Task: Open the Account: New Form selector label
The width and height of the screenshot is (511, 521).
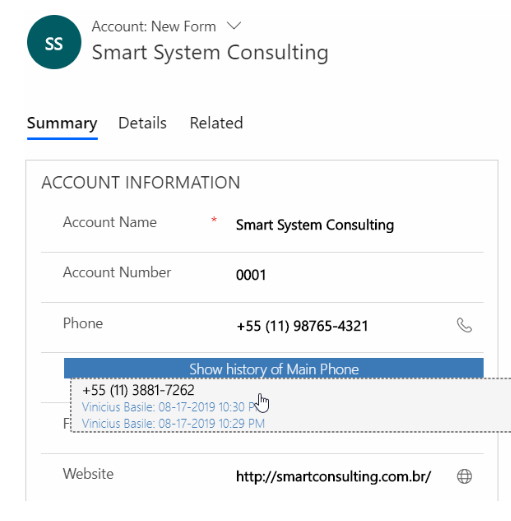Action: click(x=154, y=26)
